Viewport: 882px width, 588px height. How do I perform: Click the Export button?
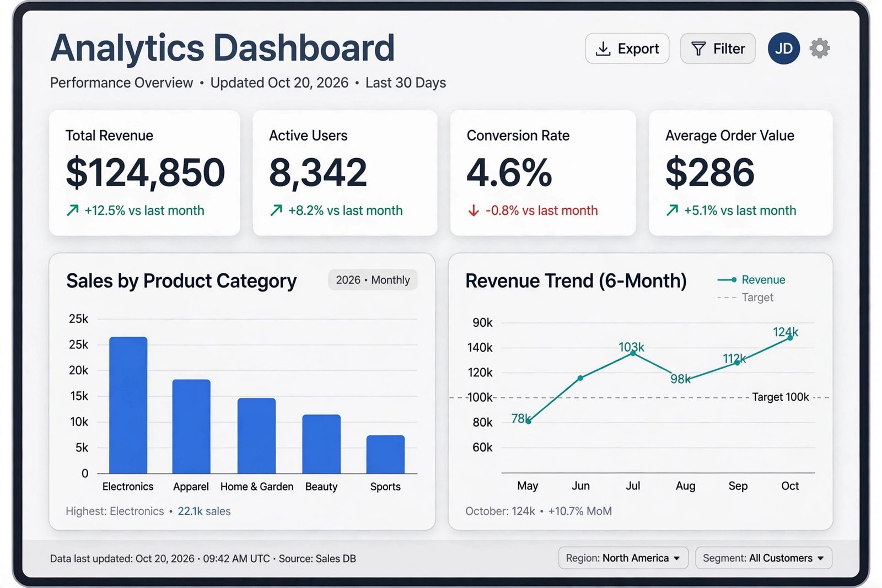point(627,48)
